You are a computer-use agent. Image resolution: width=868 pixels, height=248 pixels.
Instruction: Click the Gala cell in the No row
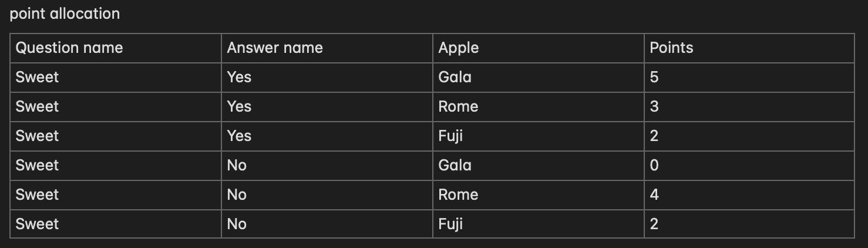tap(455, 165)
